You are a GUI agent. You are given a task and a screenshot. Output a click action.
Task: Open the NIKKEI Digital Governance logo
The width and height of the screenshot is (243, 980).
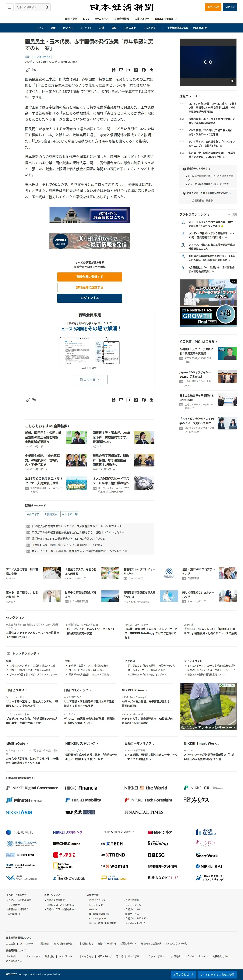point(32,788)
